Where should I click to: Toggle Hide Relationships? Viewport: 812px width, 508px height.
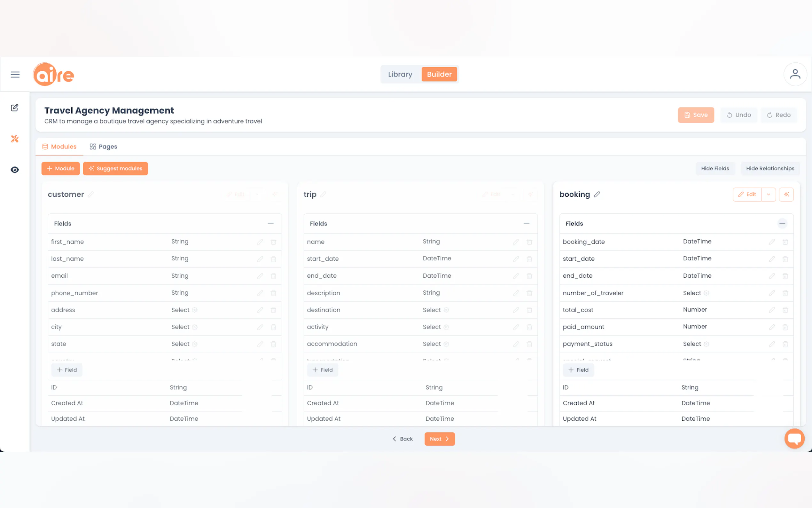pyautogui.click(x=770, y=168)
